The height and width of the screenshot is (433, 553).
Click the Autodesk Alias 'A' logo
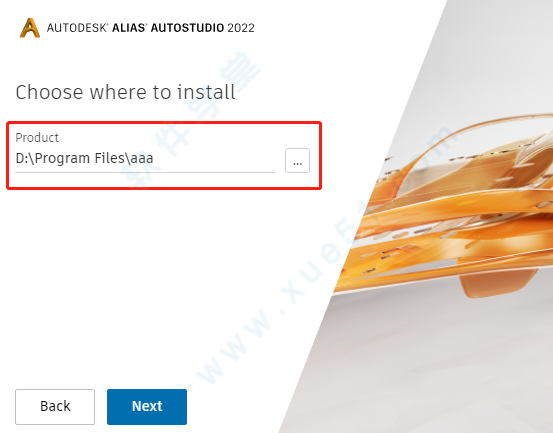tap(30, 28)
